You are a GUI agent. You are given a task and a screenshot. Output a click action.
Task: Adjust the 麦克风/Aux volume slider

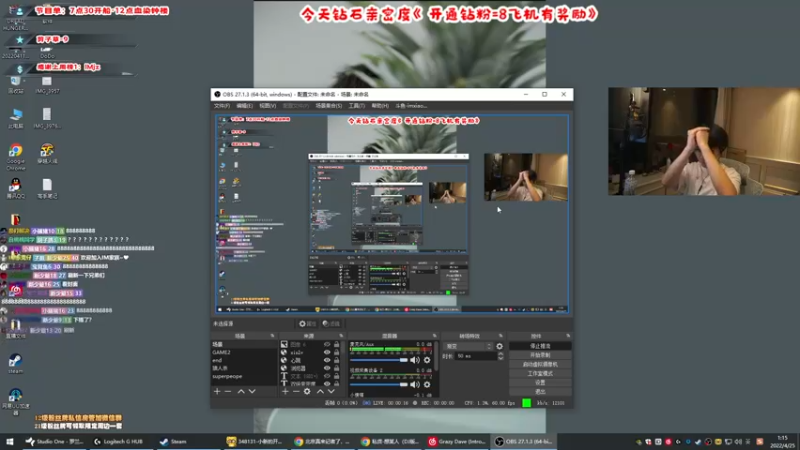pyautogui.click(x=379, y=360)
